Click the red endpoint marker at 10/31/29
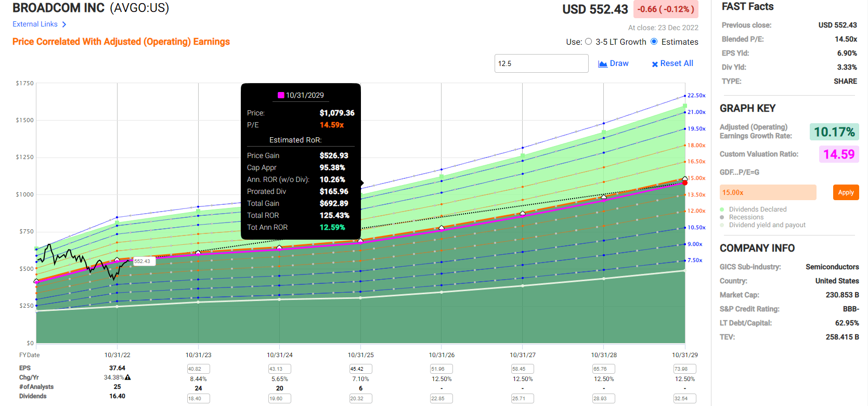The width and height of the screenshot is (868, 406). 685,182
